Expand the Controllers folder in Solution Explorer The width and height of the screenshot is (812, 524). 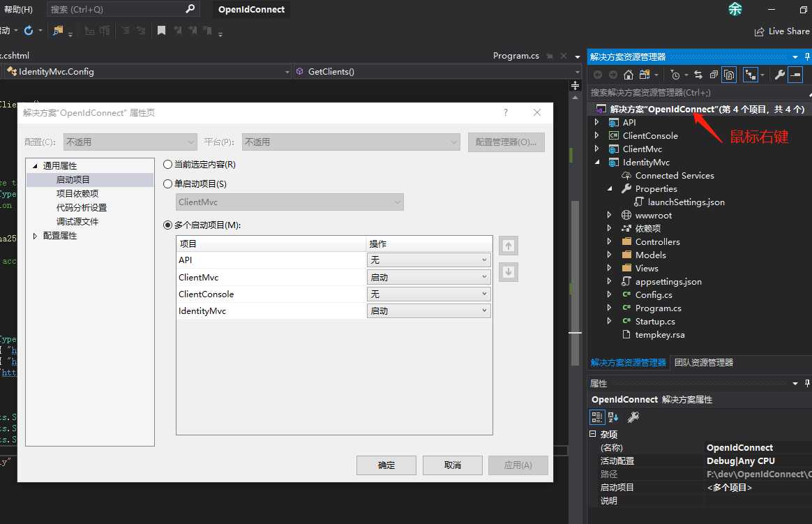(x=609, y=241)
